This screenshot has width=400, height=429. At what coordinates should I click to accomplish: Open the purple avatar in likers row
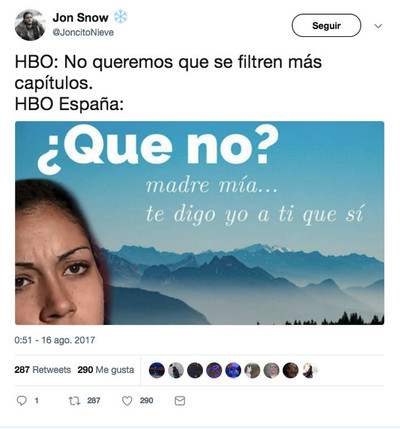(x=214, y=370)
